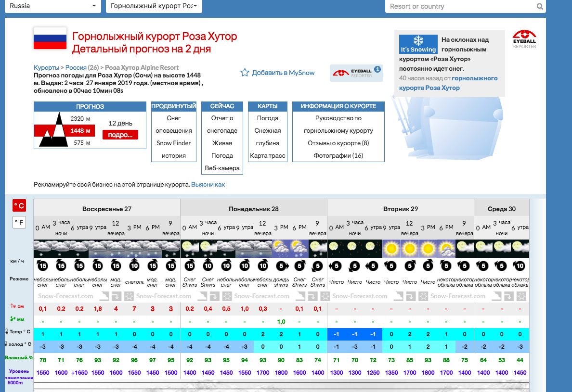Open Отчет о снегопаде link
The image size is (572, 392).
click(222, 124)
